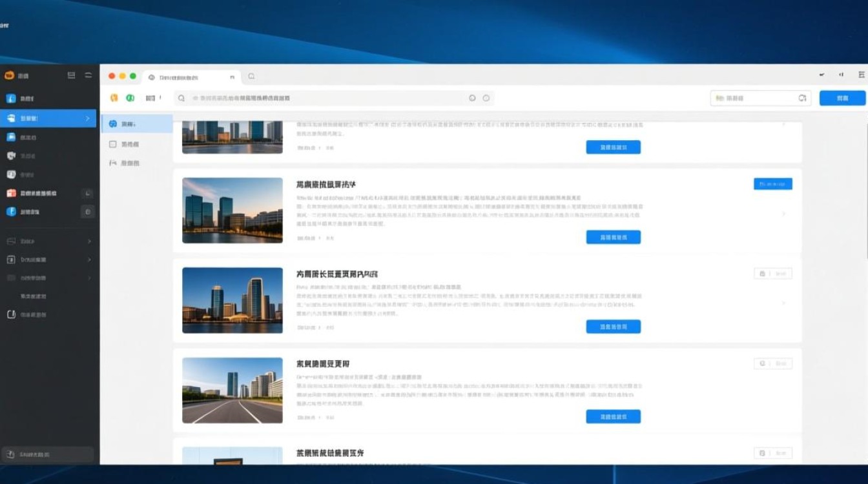Click the orange app logo atop the left sidebar
868x484 pixels.
point(9,76)
